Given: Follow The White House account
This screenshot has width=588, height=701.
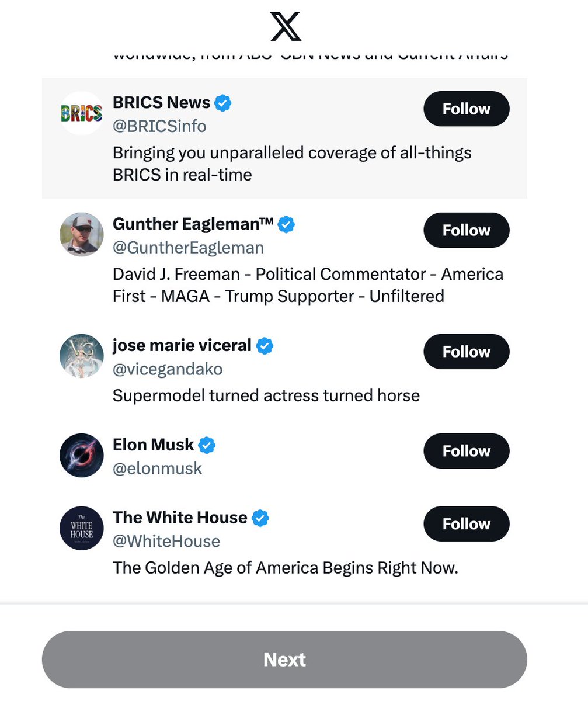Looking at the screenshot, I should point(467,523).
